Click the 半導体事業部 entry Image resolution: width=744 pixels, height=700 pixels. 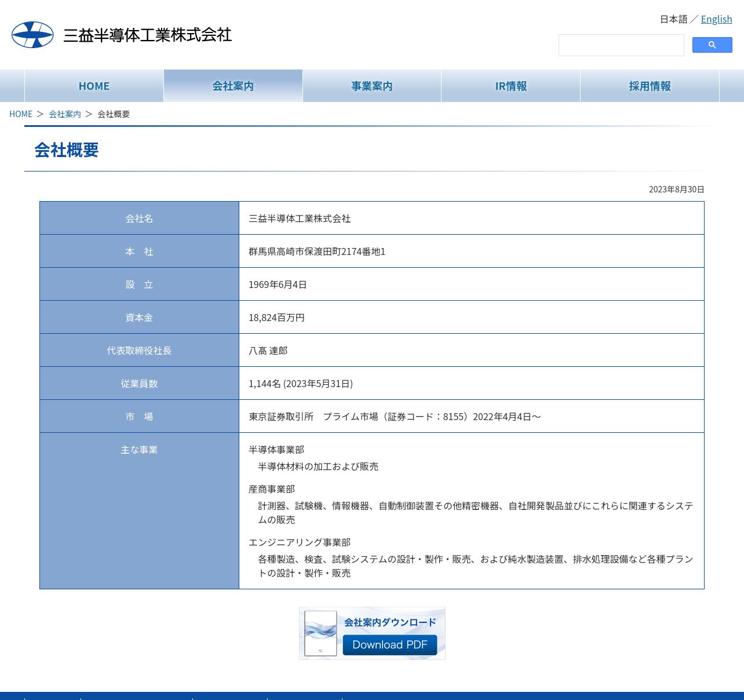(276, 450)
